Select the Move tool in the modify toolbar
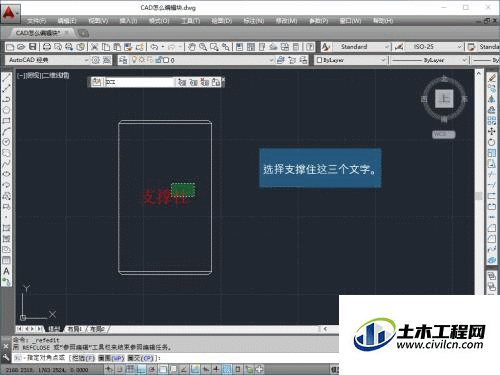 pyautogui.click(x=492, y=131)
